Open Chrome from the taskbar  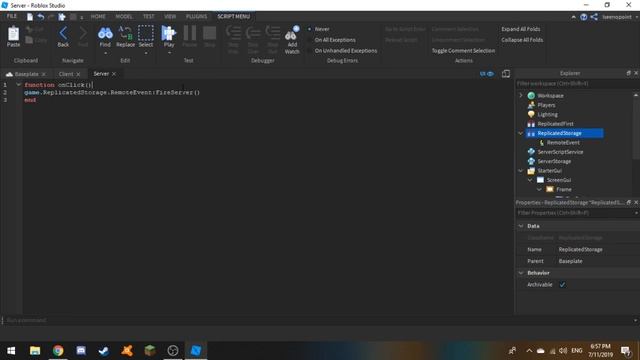[58, 350]
